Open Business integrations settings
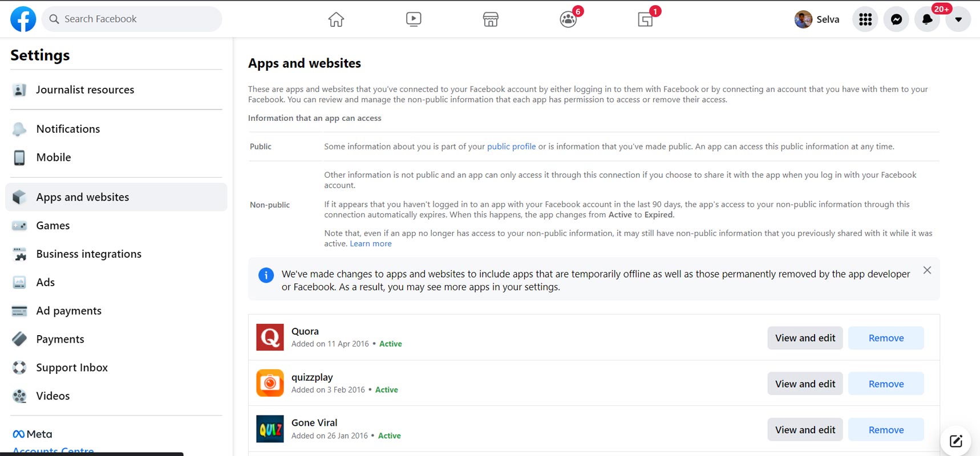 click(116, 254)
